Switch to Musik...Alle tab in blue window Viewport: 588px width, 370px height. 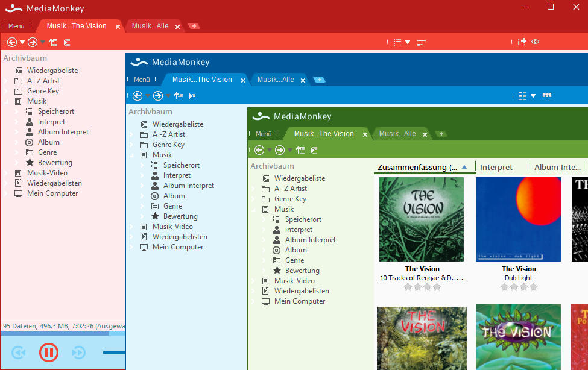point(276,80)
